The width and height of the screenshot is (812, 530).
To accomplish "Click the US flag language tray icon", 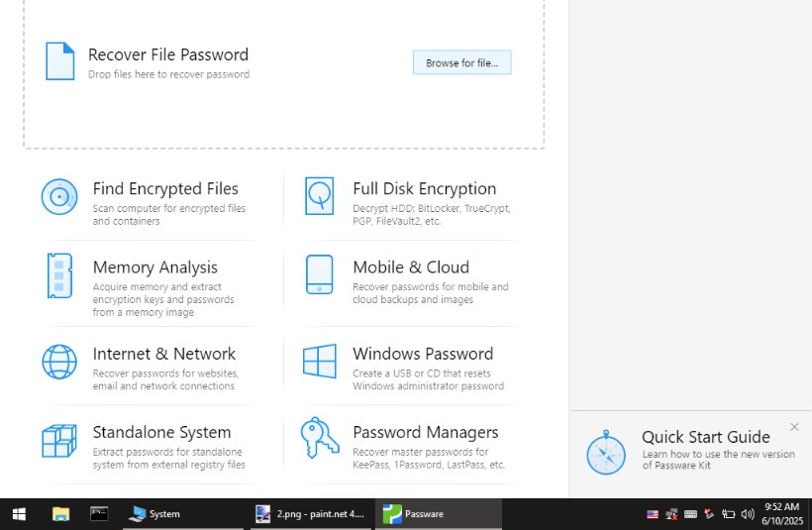I will pyautogui.click(x=653, y=514).
